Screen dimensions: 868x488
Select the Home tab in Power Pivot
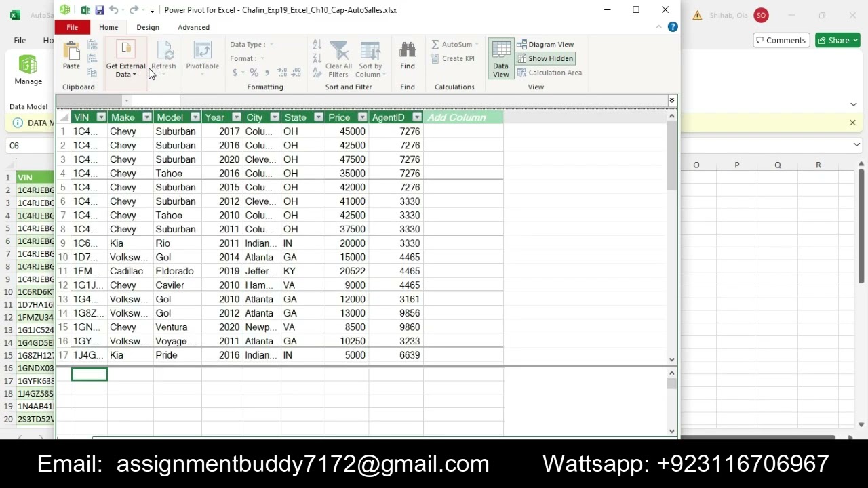(x=108, y=27)
